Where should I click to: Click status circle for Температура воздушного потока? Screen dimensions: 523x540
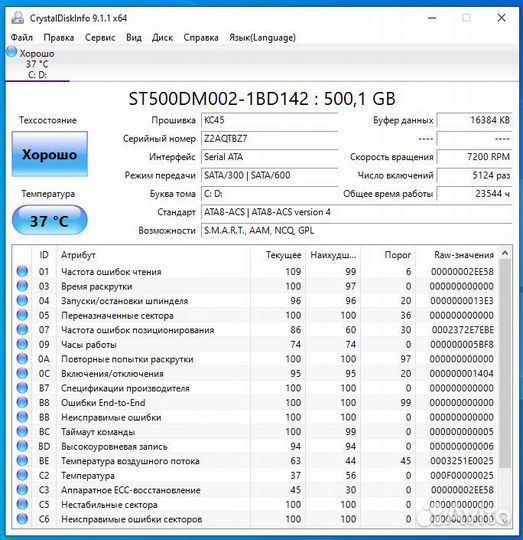coord(22,460)
